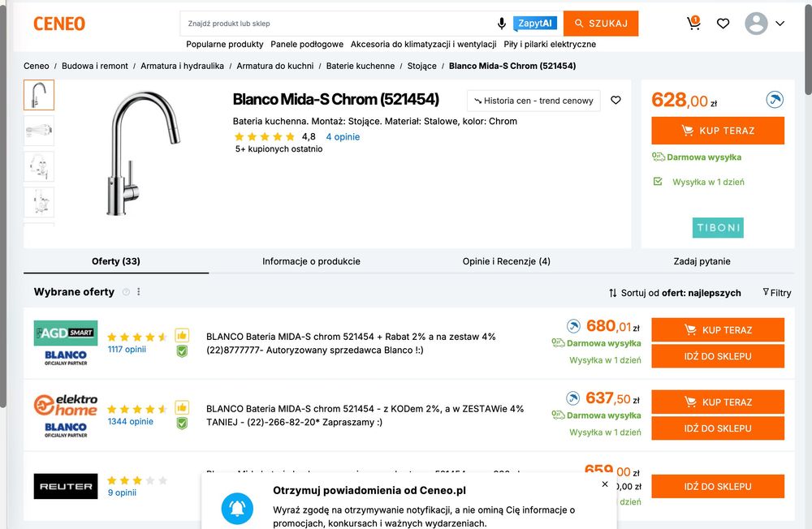Close the Ceneo notifications popup

click(x=605, y=484)
